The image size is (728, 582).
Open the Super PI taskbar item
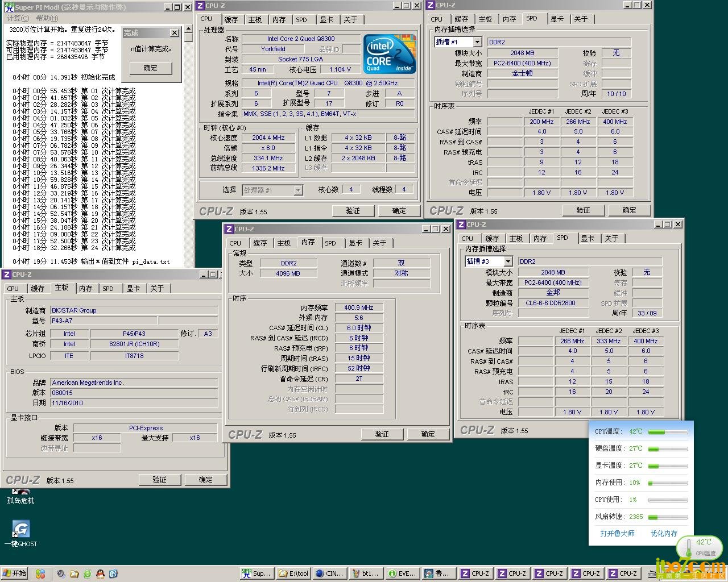tap(257, 573)
